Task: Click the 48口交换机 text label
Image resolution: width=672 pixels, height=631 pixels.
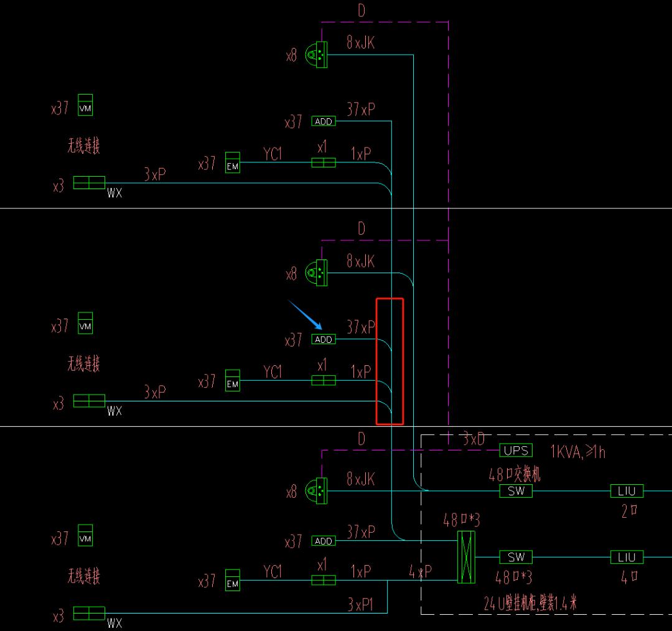Action: [x=515, y=474]
